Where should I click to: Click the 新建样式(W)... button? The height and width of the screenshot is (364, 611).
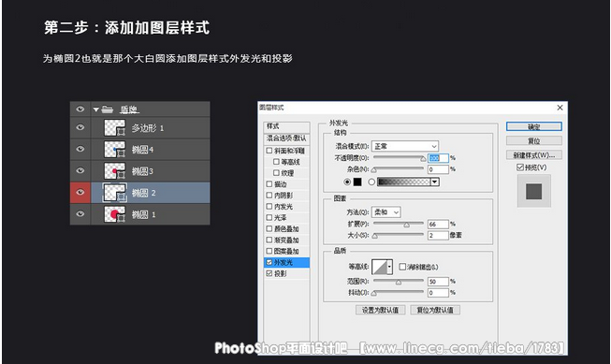pos(534,155)
